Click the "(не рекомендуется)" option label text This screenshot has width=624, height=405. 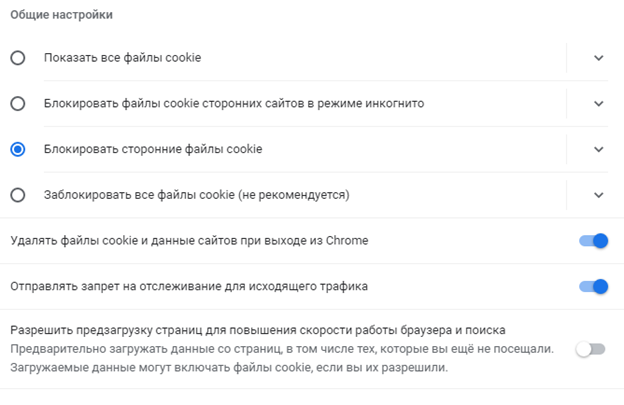pyautogui.click(x=196, y=194)
